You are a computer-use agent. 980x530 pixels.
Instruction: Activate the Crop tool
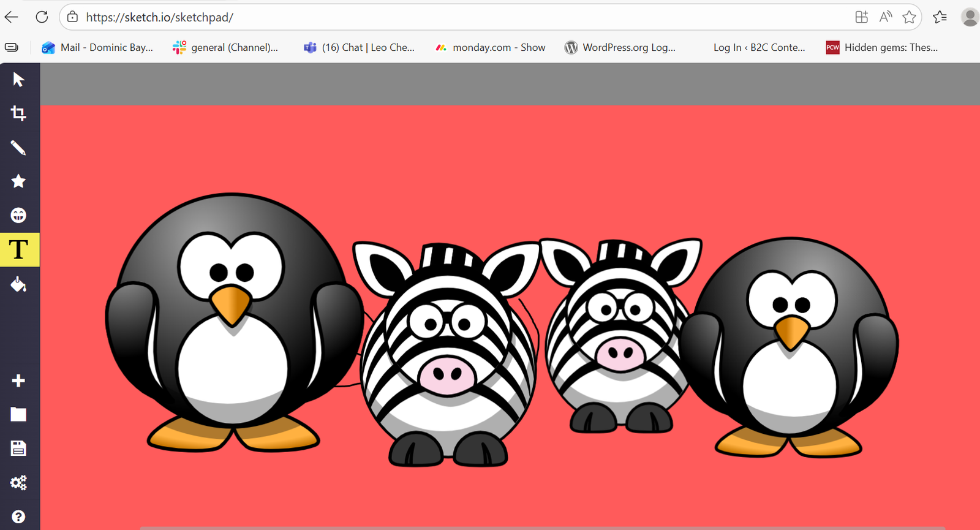(x=18, y=113)
